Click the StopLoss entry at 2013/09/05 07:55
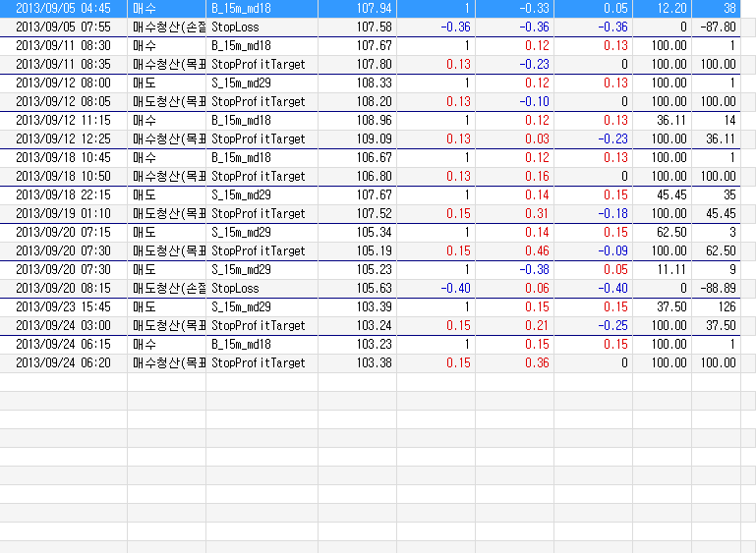Viewport: 756px width, 553px height. [x=235, y=27]
